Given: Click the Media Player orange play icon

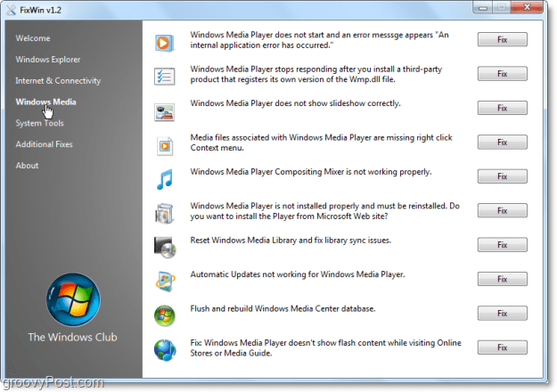Looking at the screenshot, I should point(165,43).
